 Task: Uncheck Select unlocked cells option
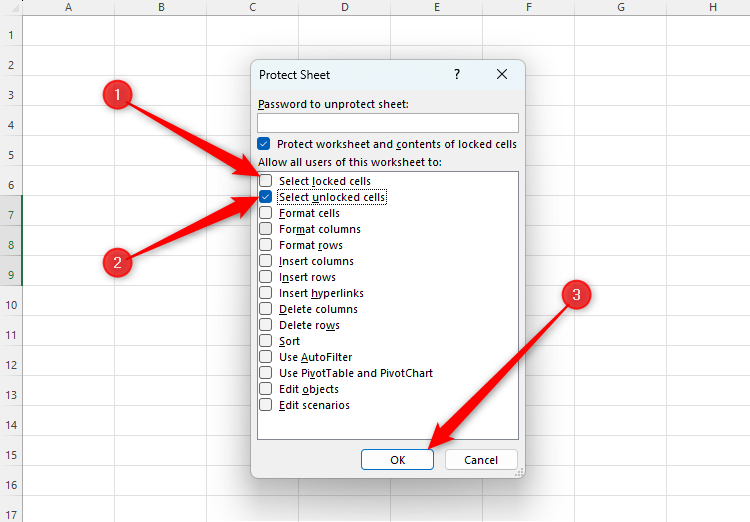[266, 197]
